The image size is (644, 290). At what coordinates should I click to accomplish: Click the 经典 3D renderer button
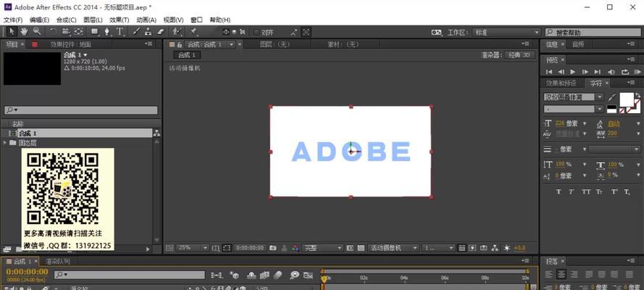(x=519, y=55)
